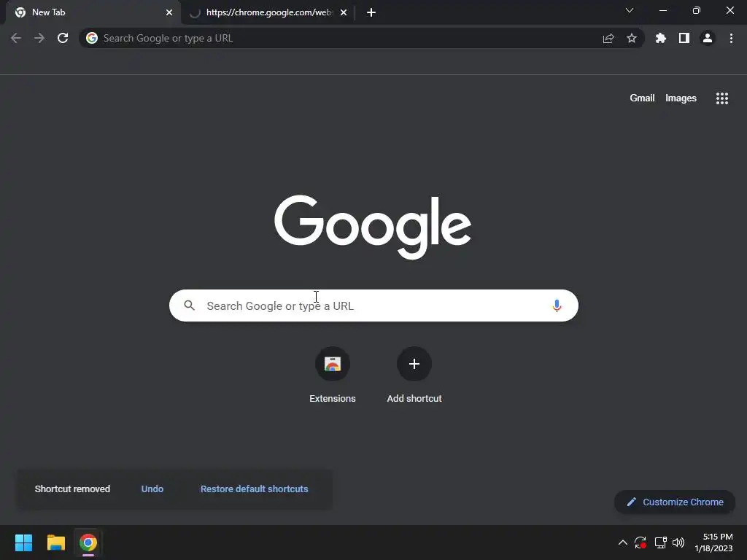Restore default shortcuts

254,489
